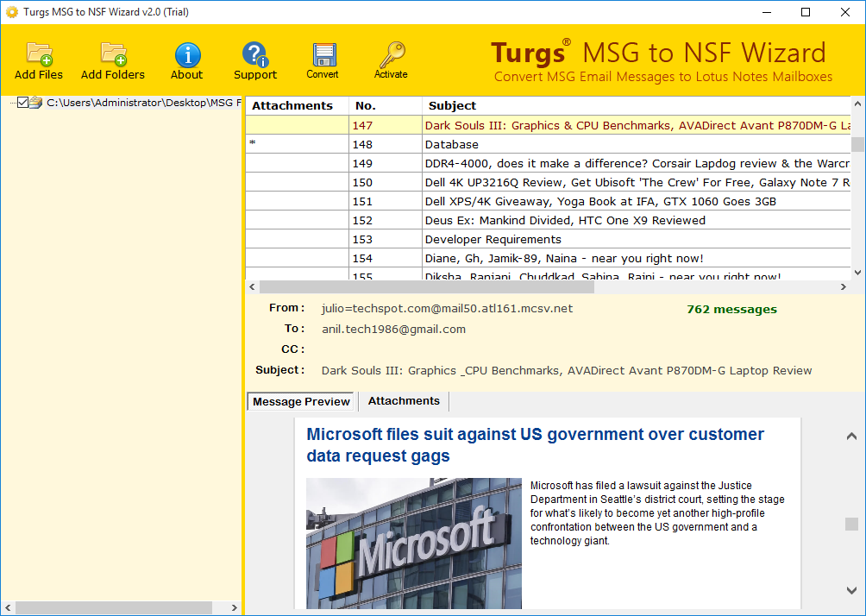
Task: Click the preview pane vertical scrollbar thumb
Action: [851, 524]
